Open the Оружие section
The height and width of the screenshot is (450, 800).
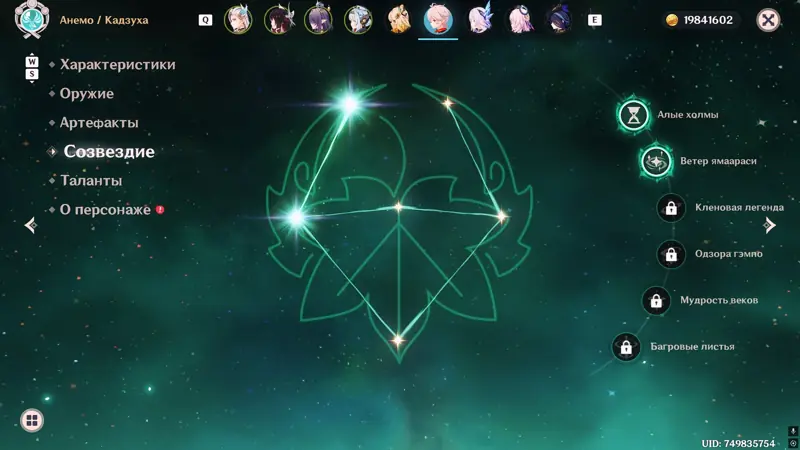tap(87, 94)
